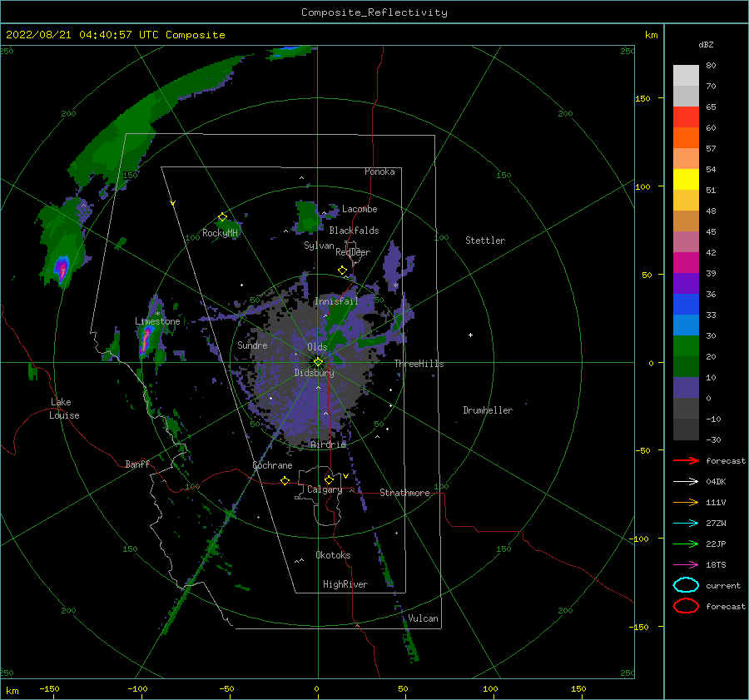Screen dimensions: 749x700
Task: Click the magenta 18TS arrow legend icon
Action: (686, 564)
